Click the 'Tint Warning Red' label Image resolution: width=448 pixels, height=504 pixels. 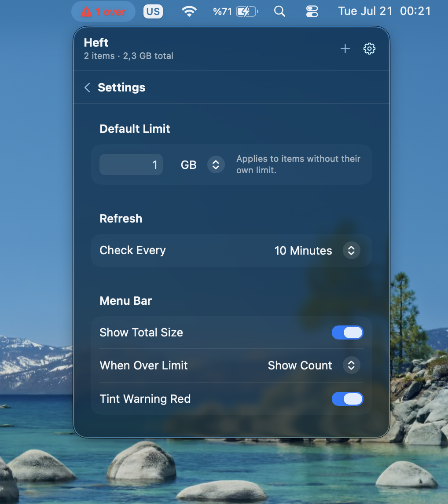click(145, 399)
